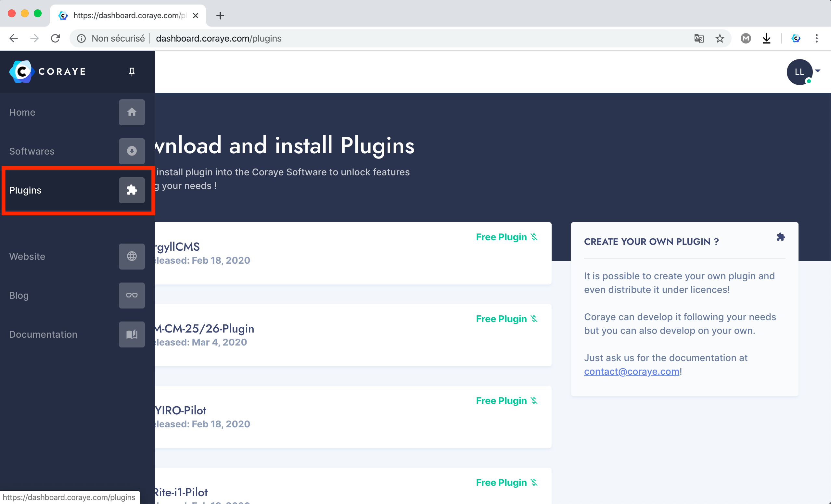Click the browser forward arrow

[x=34, y=38]
